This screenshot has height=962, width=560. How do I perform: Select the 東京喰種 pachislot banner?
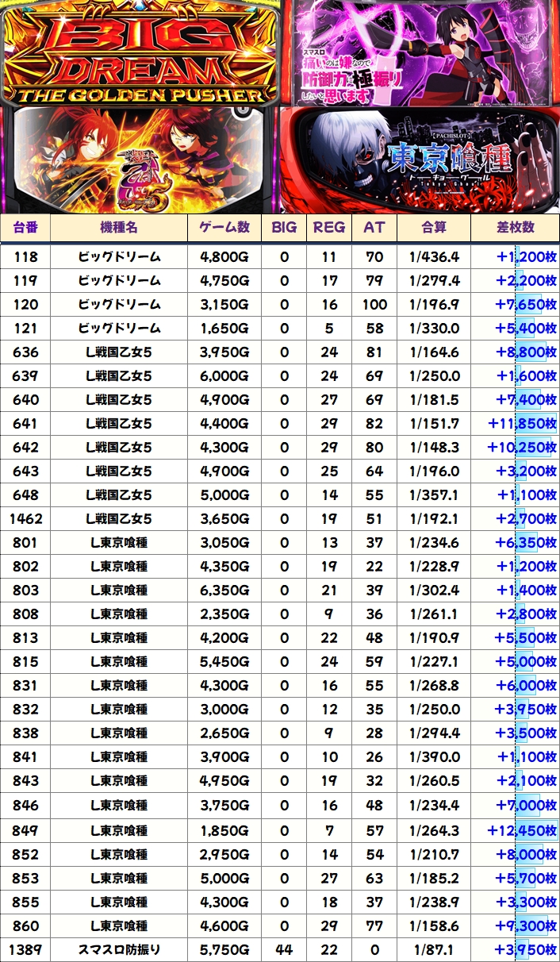click(x=420, y=160)
